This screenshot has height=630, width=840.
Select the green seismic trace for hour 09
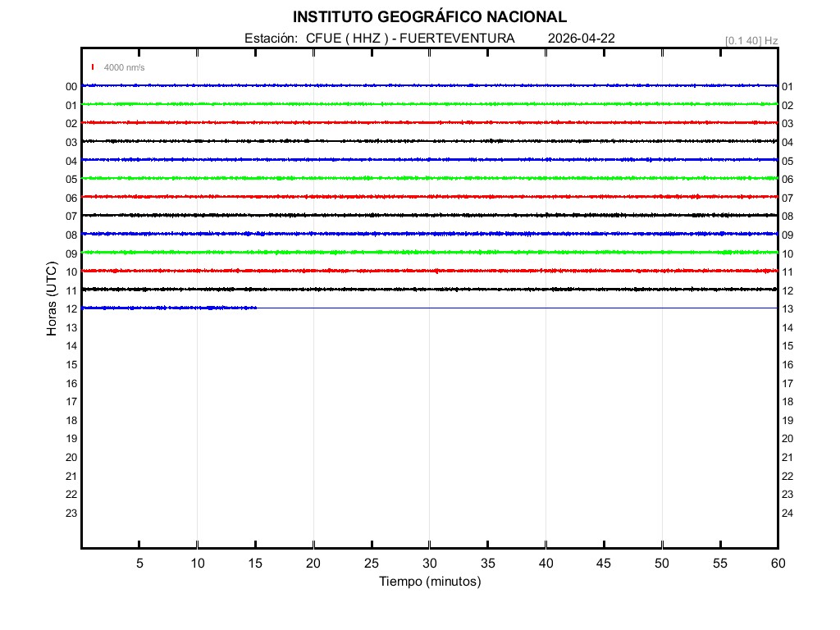pos(429,252)
